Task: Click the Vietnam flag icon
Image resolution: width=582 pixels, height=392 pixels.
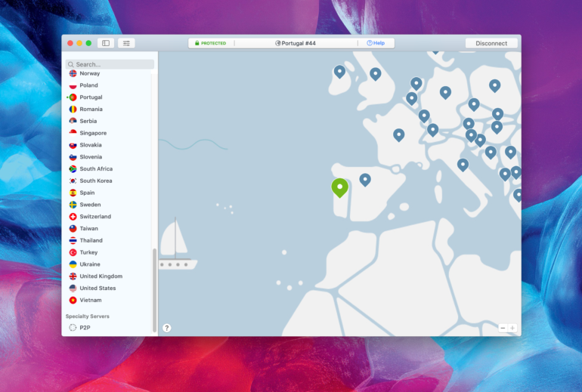Action: (x=73, y=300)
